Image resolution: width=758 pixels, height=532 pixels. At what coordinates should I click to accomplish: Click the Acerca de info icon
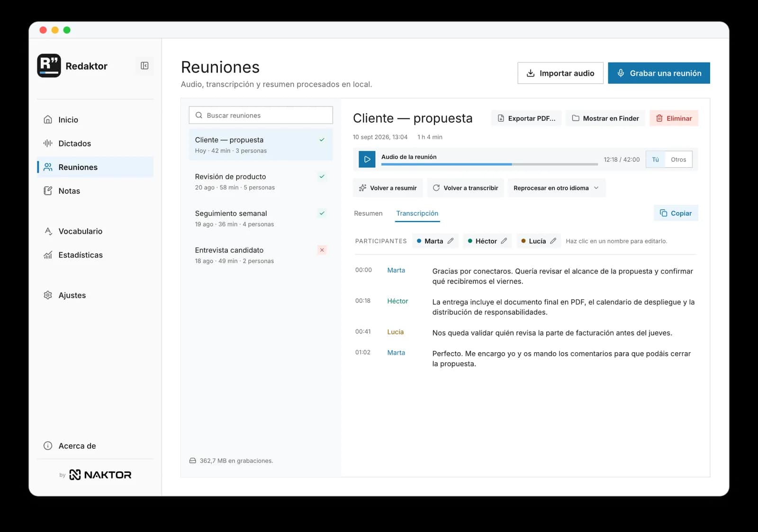[x=48, y=446]
